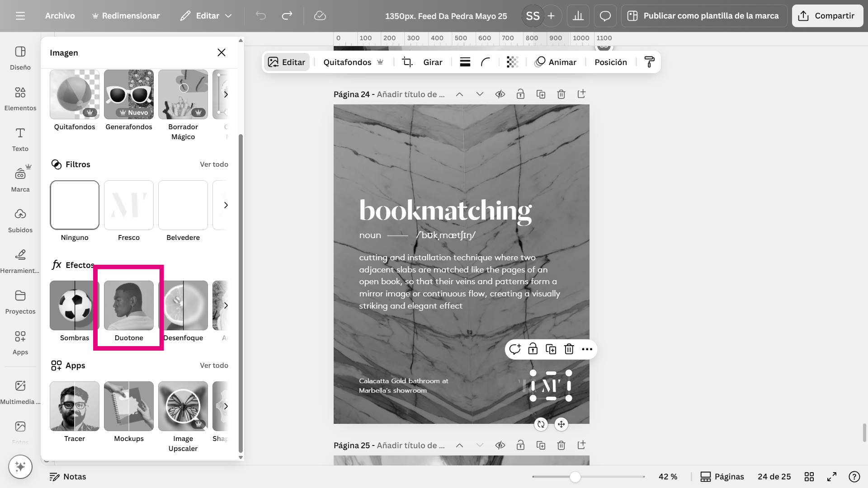Image resolution: width=868 pixels, height=488 pixels.
Task: Duplicate the selected element from the floating toolbar
Action: pos(551,349)
